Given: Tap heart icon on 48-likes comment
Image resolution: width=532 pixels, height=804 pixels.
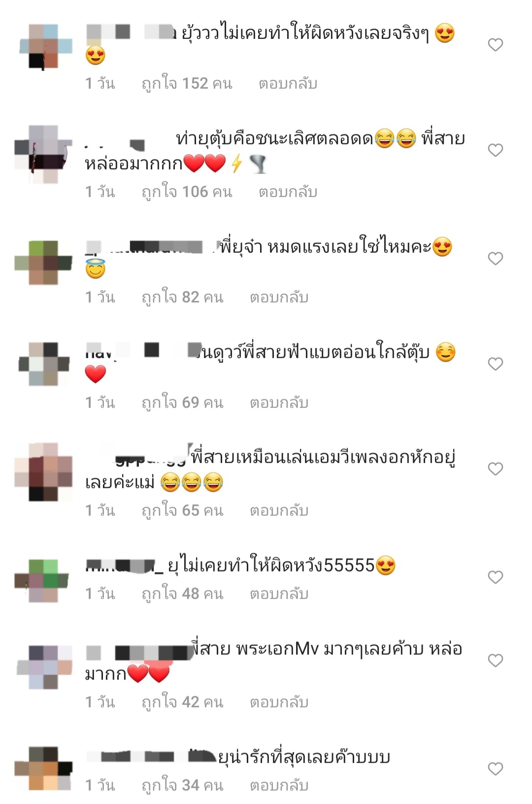Looking at the screenshot, I should click(495, 577).
